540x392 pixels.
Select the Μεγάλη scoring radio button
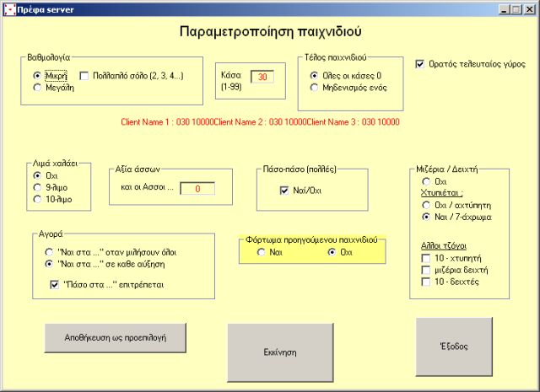[37, 88]
